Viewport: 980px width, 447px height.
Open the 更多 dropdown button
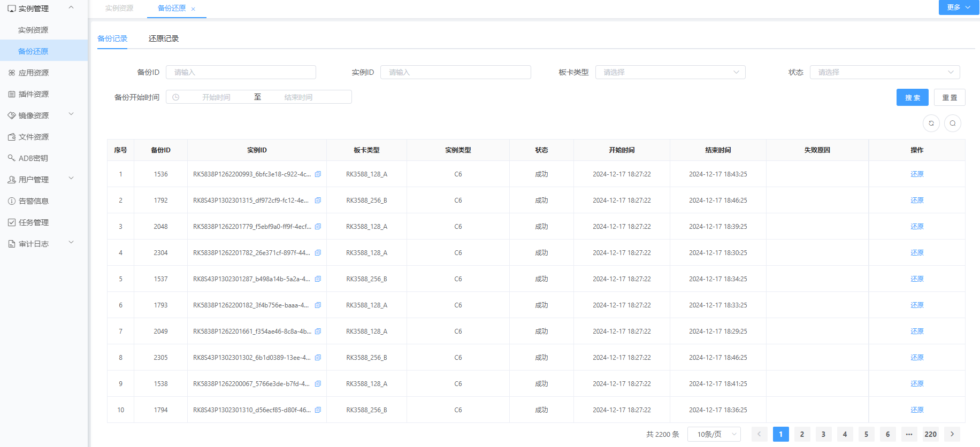click(x=959, y=7)
